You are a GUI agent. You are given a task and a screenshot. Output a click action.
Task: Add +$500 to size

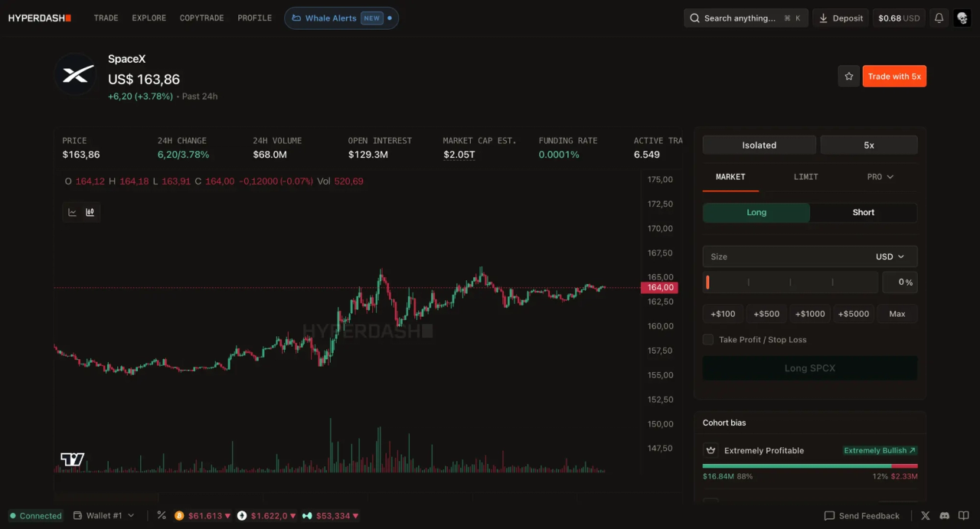766,314
